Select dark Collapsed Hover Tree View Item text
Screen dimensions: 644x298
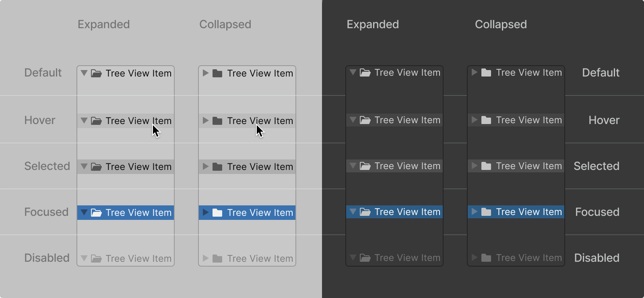[529, 120]
